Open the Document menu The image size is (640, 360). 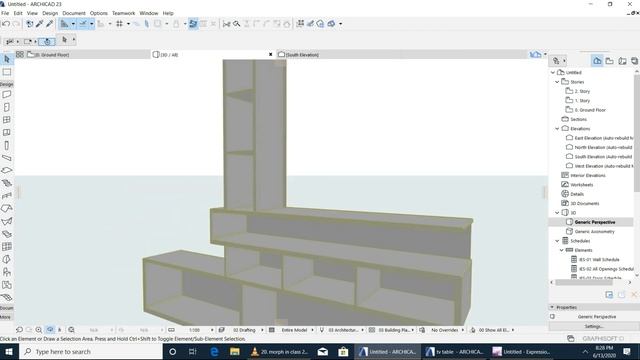click(x=74, y=13)
